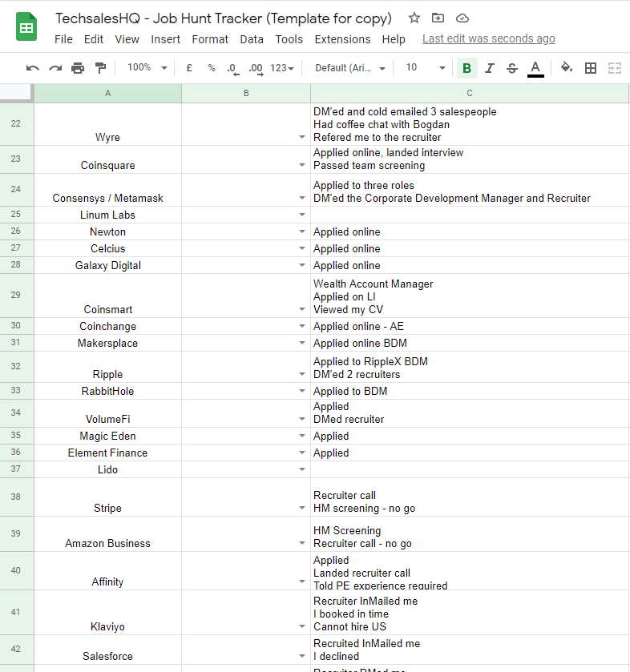
Task: Open the Help menu
Action: [394, 39]
